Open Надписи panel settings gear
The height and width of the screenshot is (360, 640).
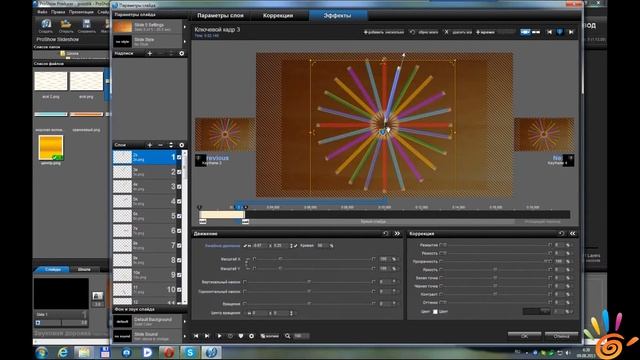(x=182, y=53)
